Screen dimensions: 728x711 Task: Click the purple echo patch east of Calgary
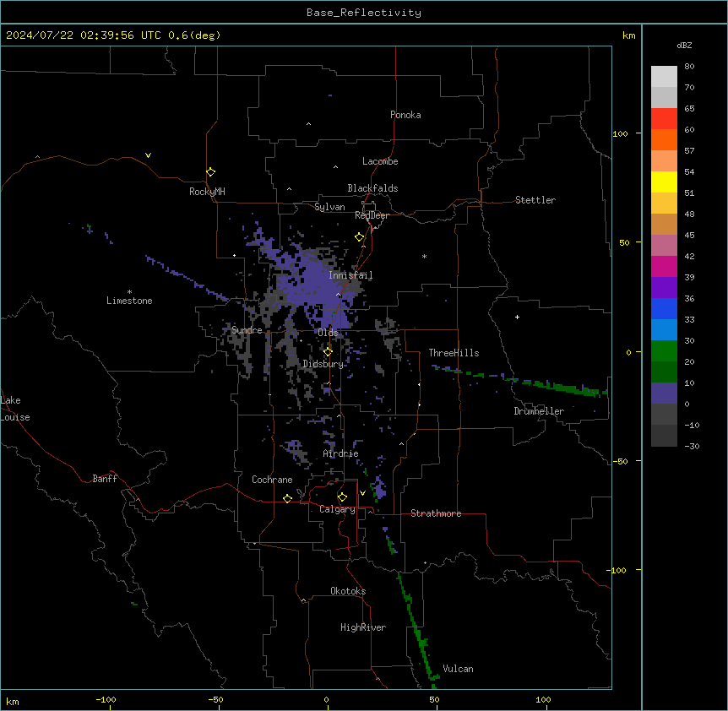[x=380, y=489]
